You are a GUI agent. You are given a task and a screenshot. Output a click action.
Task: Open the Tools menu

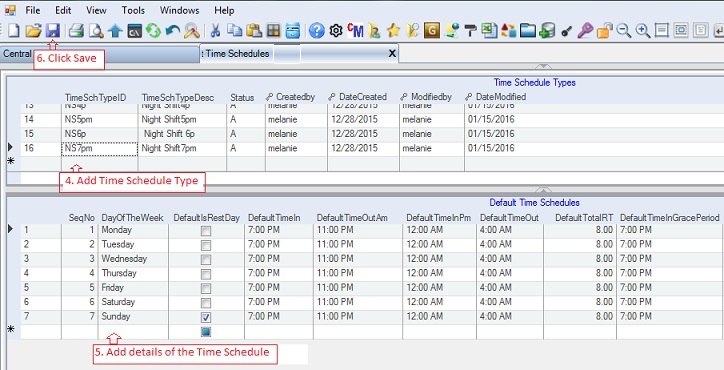(x=133, y=10)
